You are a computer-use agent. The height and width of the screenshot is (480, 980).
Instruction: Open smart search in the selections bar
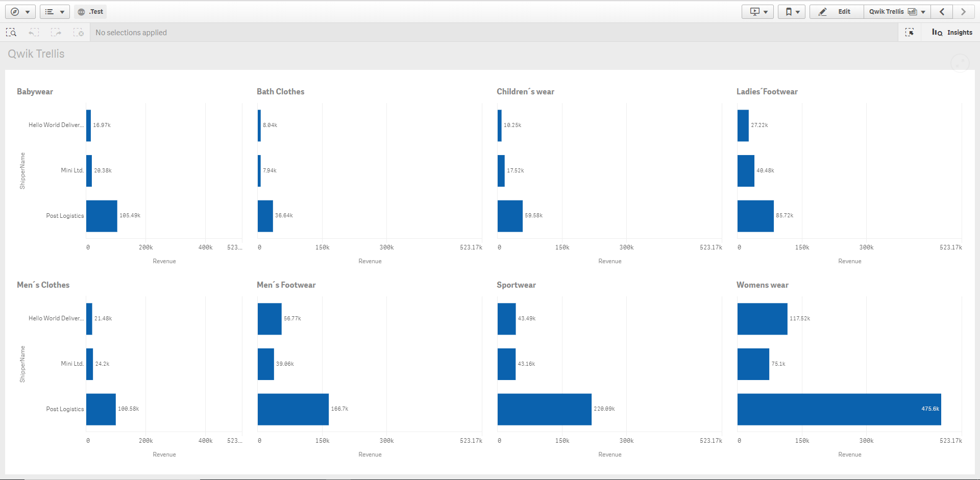(11, 32)
